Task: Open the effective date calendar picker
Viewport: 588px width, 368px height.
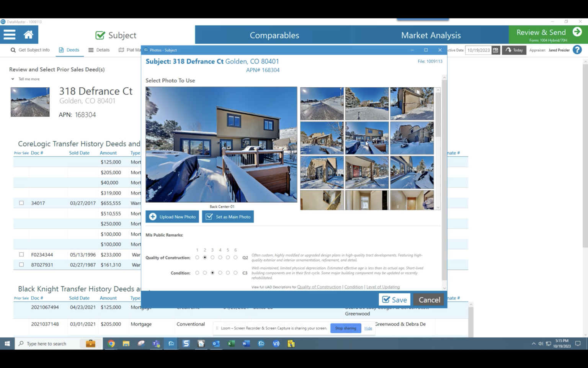Action: [x=495, y=50]
